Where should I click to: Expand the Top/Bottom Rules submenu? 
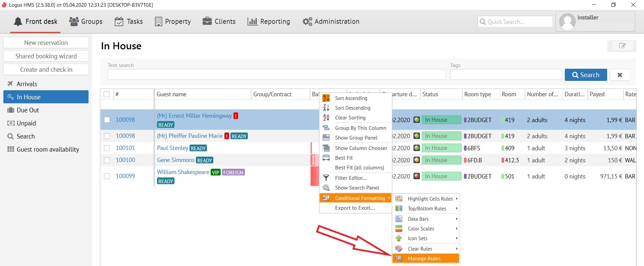(x=427, y=208)
